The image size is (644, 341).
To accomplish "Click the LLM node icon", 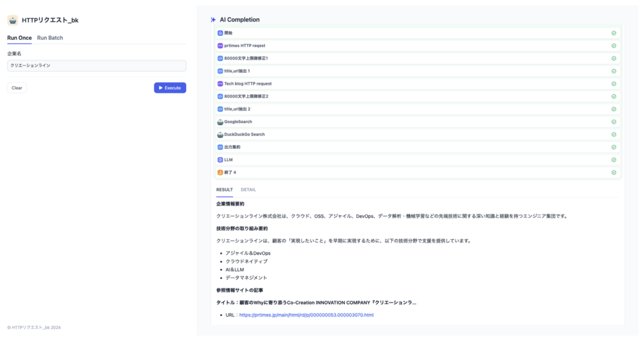I will point(220,160).
